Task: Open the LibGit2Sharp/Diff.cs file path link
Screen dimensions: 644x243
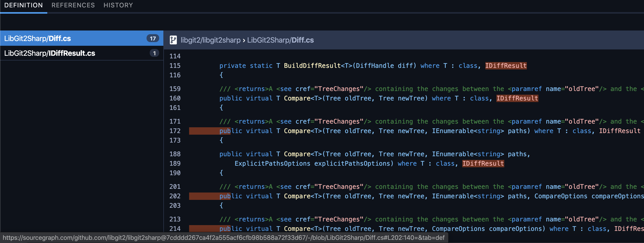Action: pos(281,40)
